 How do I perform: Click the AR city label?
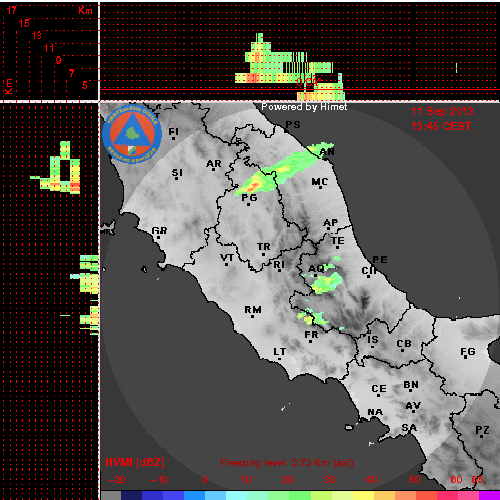pyautogui.click(x=214, y=164)
